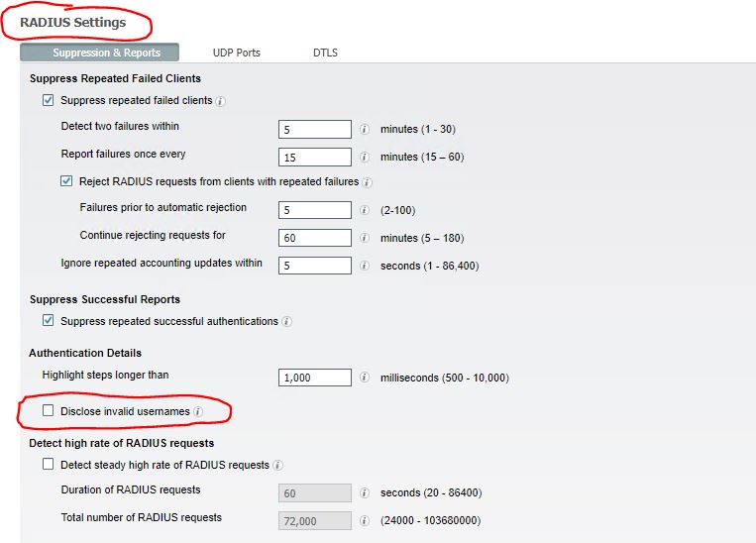Uncheck Suppress repeated successful authentications

pyautogui.click(x=49, y=320)
